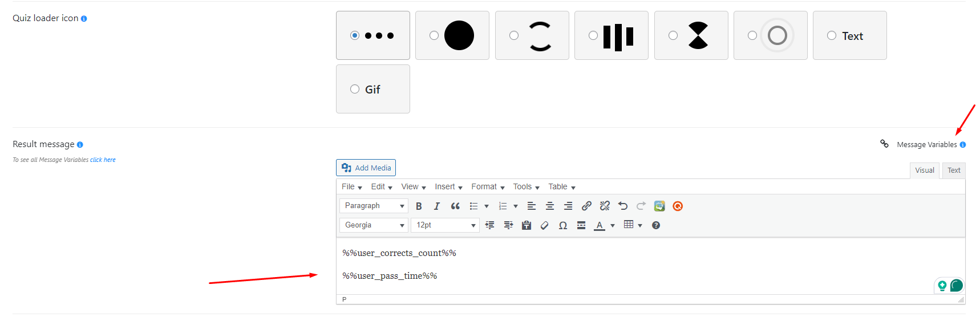Follow the 'click here' link
The height and width of the screenshot is (321, 980).
click(103, 160)
